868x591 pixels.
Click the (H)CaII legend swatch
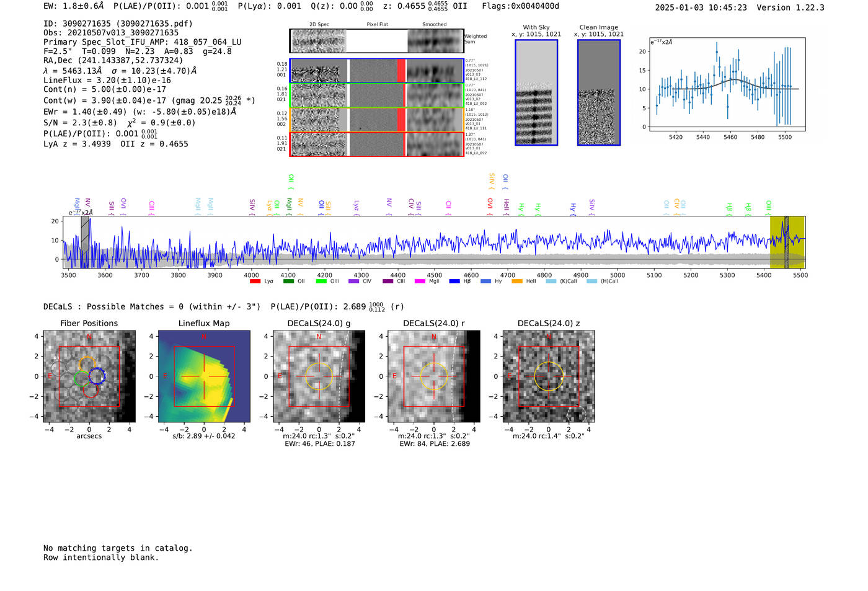click(591, 281)
